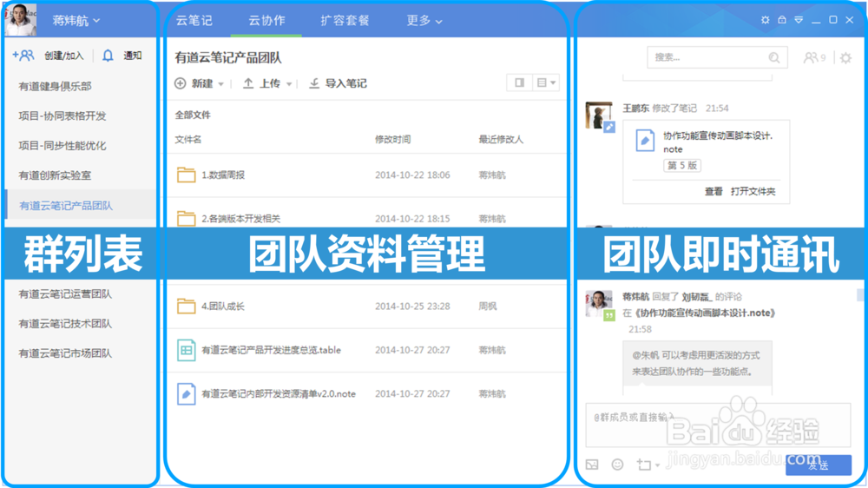Open 有道云笔记产品开发进度总览.table file
The height and width of the screenshot is (488, 868).
coord(271,350)
